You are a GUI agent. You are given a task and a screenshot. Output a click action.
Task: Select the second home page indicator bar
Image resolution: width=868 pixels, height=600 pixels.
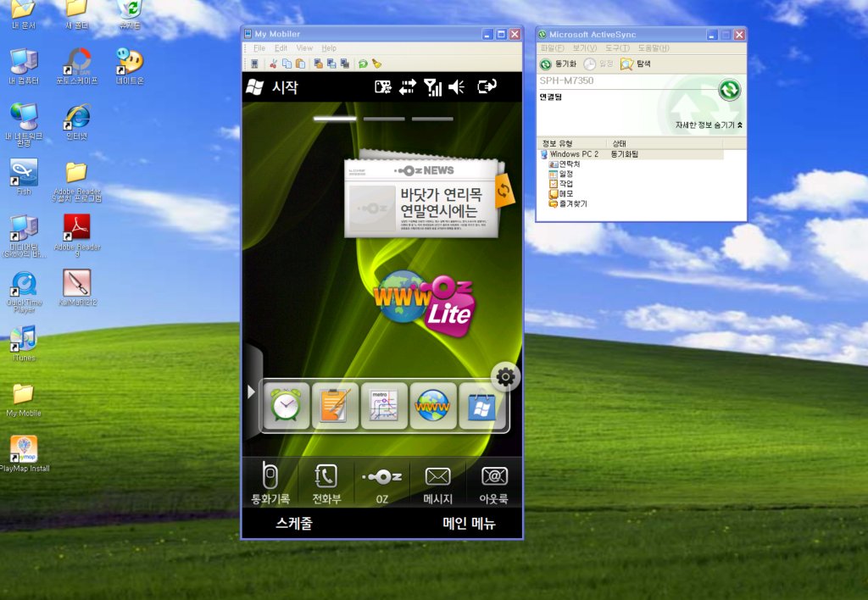384,119
